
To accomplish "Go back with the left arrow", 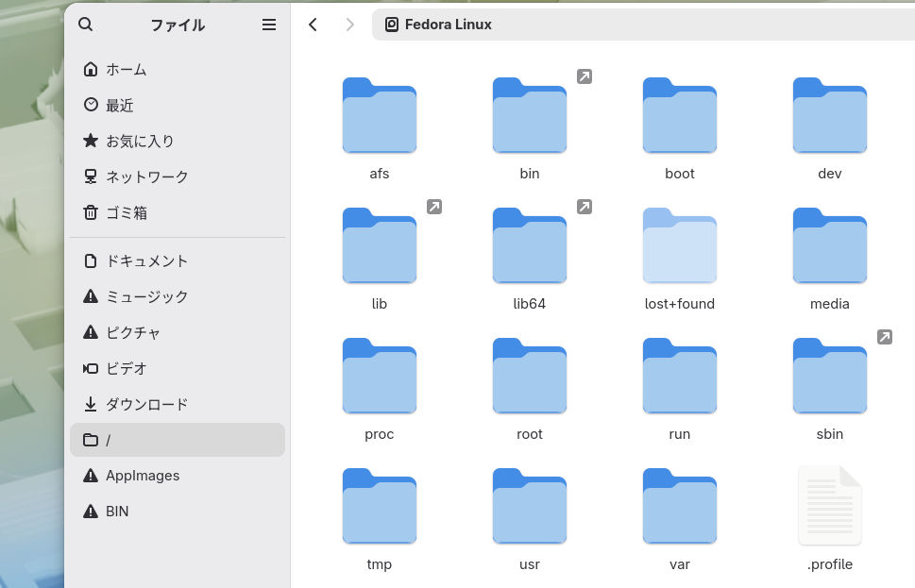I will click(x=313, y=25).
